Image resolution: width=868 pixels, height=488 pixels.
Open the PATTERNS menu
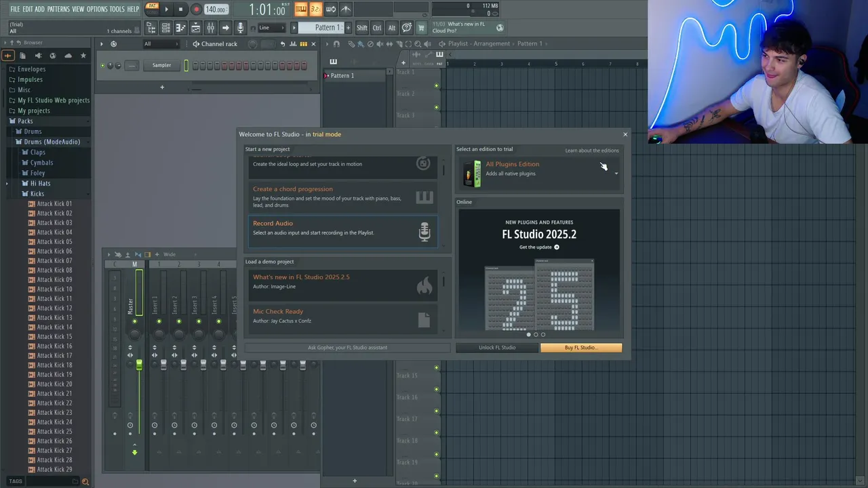(x=58, y=9)
